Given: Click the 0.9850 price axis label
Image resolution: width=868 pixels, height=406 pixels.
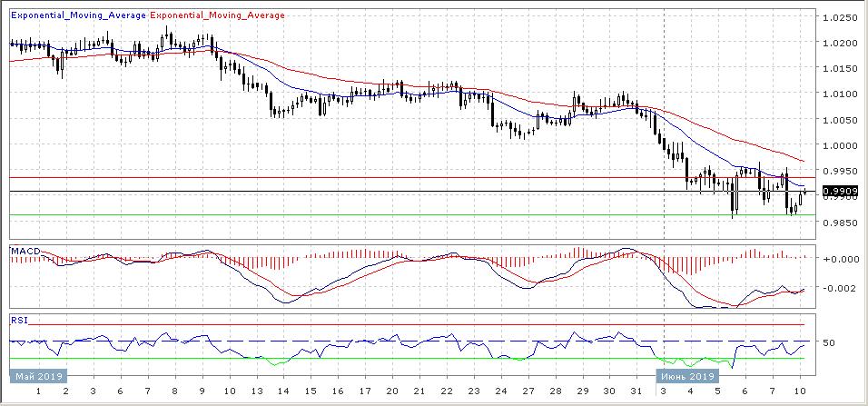Looking at the screenshot, I should click(x=838, y=223).
